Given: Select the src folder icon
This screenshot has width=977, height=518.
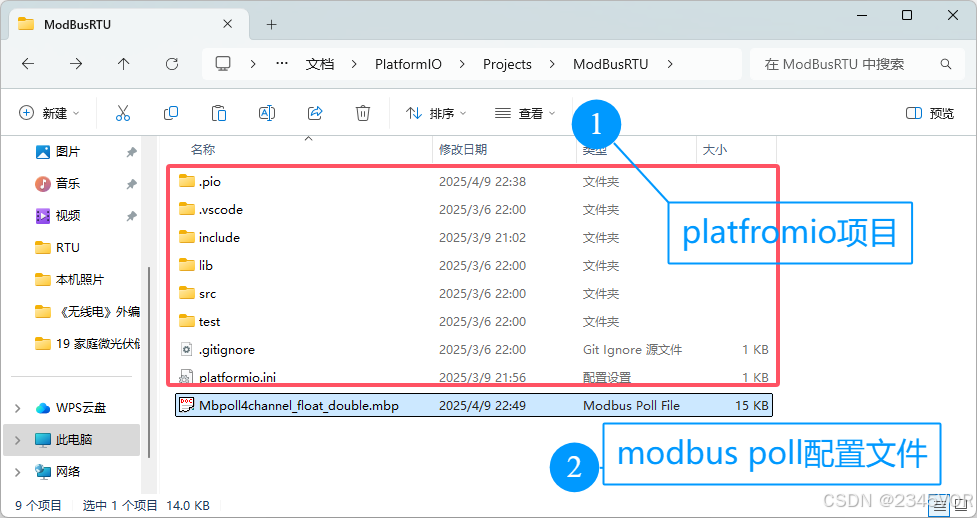Looking at the screenshot, I should (186, 294).
